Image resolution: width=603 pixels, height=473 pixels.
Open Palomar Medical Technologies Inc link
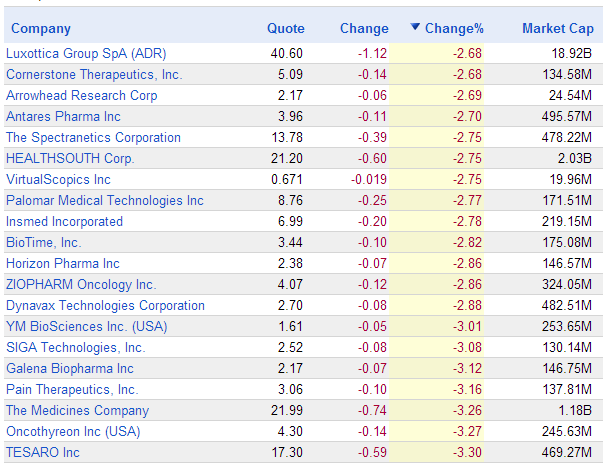(x=105, y=200)
